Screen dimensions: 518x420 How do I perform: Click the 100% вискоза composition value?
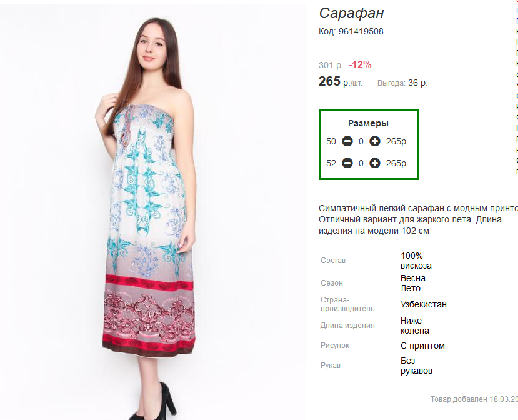pyautogui.click(x=416, y=261)
